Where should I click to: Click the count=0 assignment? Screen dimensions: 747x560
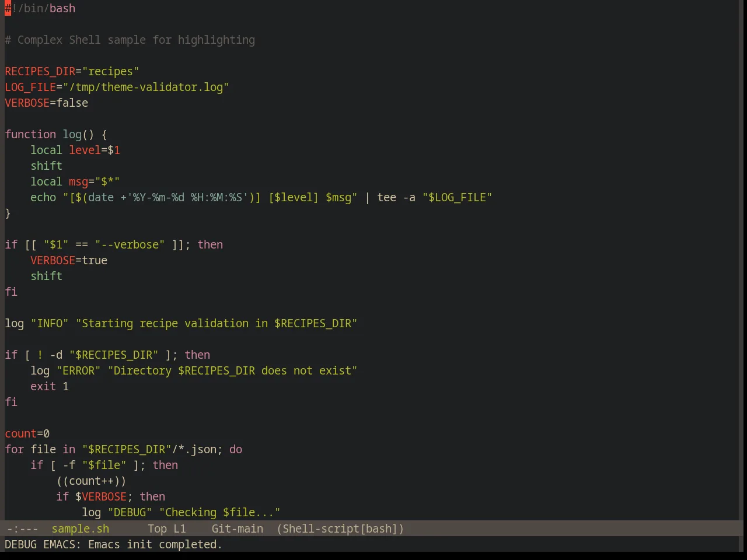[27, 433]
